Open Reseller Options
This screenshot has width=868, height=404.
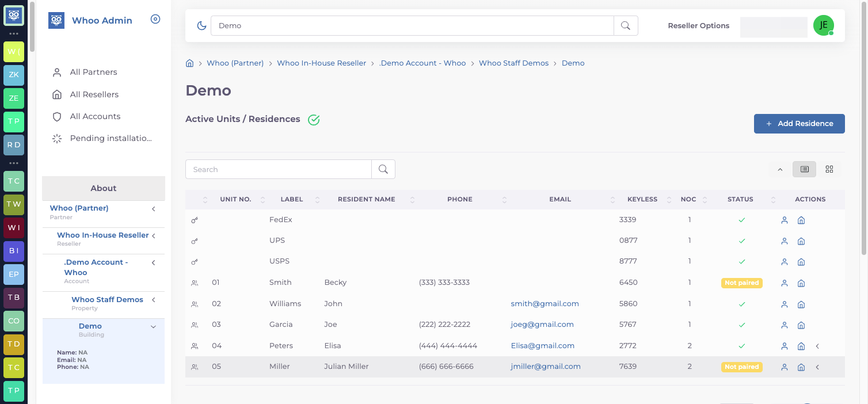[x=698, y=26]
